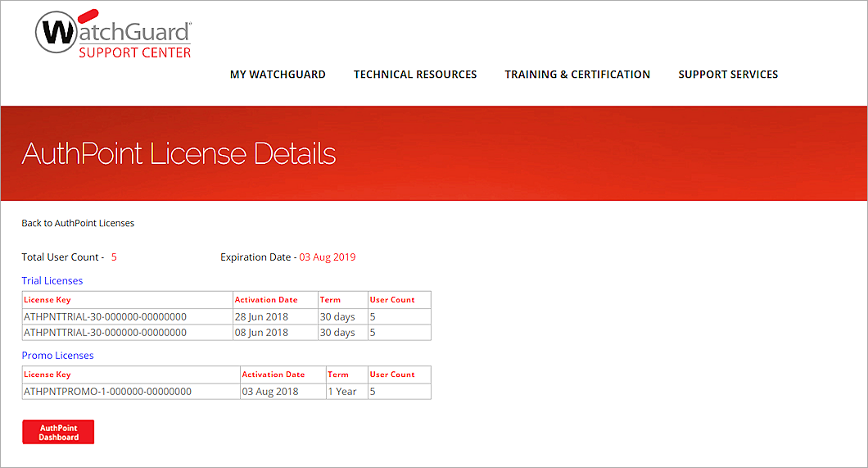The width and height of the screenshot is (868, 468).
Task: Click License Key header in Trial Licenses table
Action: [x=47, y=300]
